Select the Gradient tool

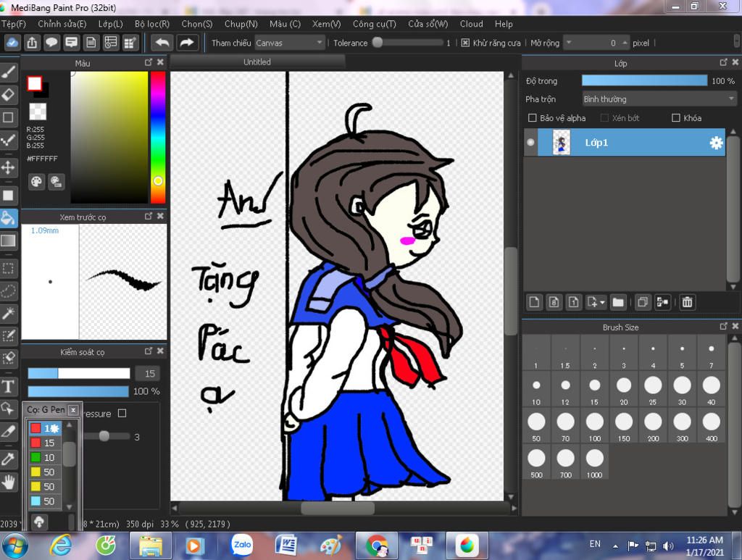pos(9,241)
